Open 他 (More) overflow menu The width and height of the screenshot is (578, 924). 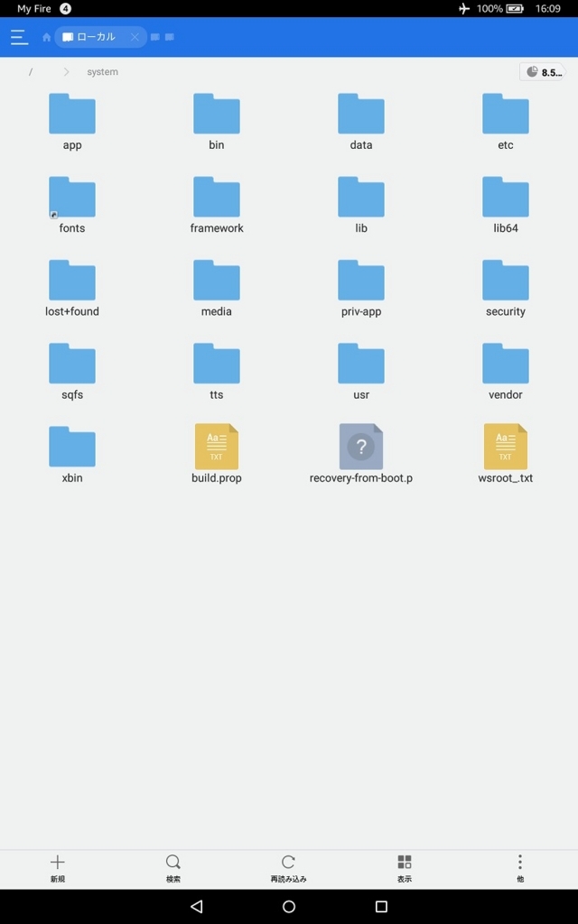[519, 869]
